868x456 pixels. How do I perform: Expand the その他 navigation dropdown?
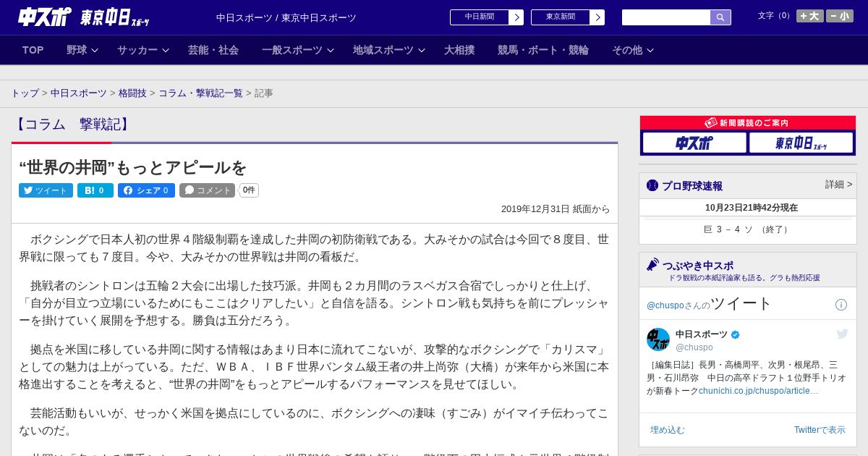click(x=633, y=50)
